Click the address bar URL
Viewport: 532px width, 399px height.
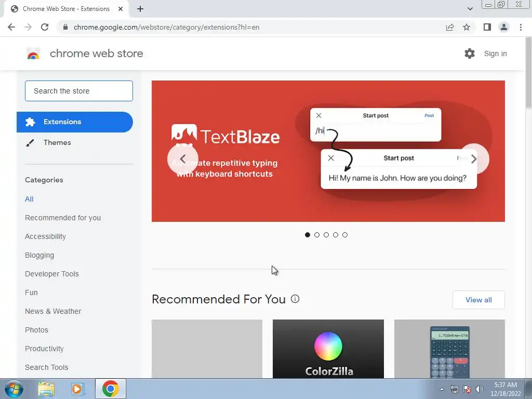pyautogui.click(x=166, y=27)
